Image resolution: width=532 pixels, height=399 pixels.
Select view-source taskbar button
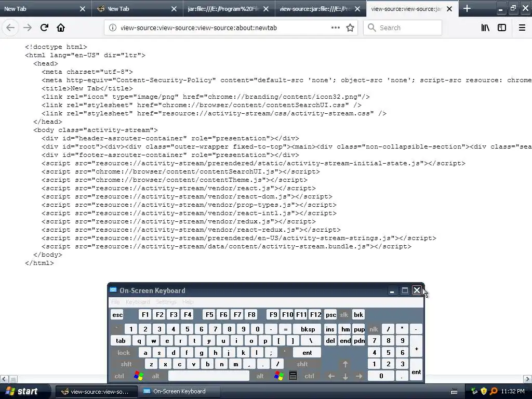coord(96,392)
